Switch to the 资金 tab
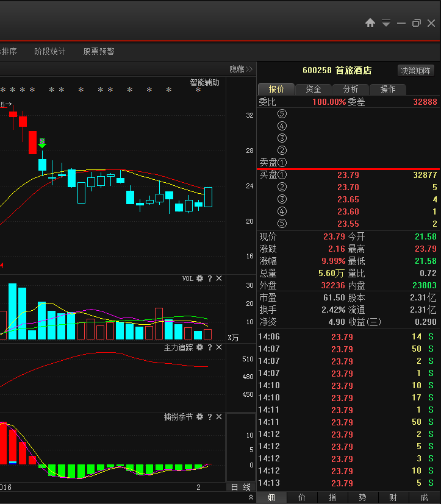 click(314, 89)
